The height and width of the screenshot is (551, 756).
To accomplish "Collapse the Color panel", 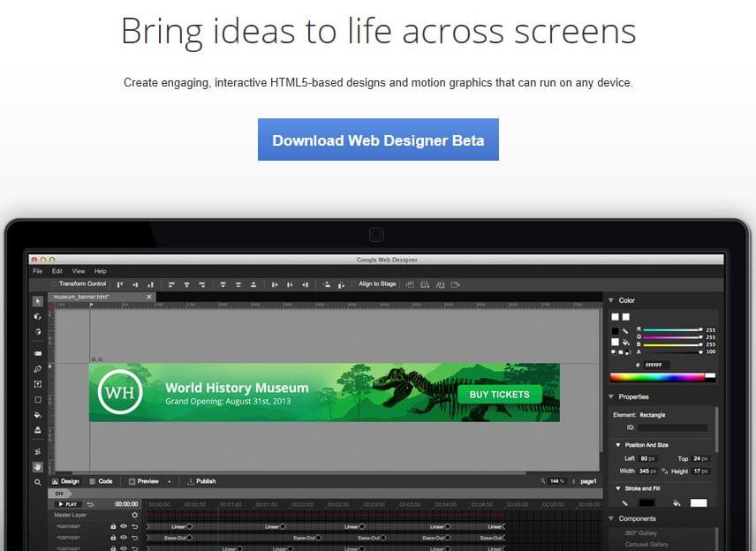I will 611,300.
